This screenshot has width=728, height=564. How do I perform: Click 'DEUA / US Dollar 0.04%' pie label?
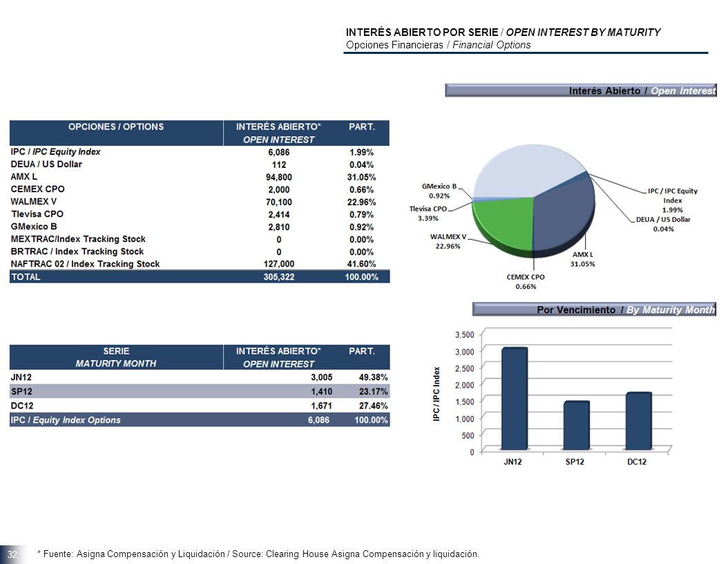(x=663, y=224)
